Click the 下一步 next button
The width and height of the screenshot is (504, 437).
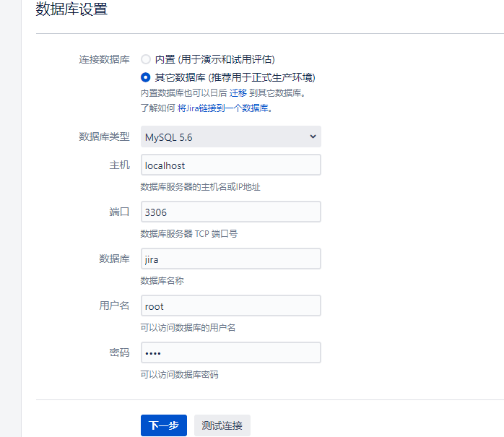tap(164, 425)
